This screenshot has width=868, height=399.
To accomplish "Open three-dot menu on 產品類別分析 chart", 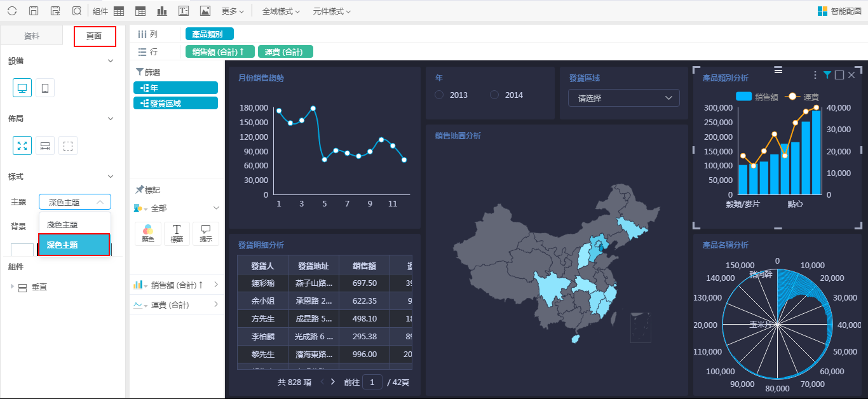I will (815, 76).
